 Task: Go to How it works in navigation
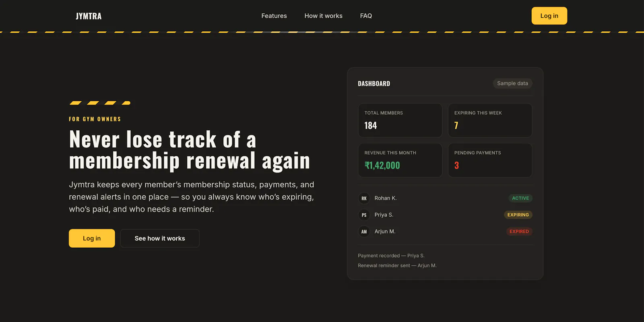(323, 16)
